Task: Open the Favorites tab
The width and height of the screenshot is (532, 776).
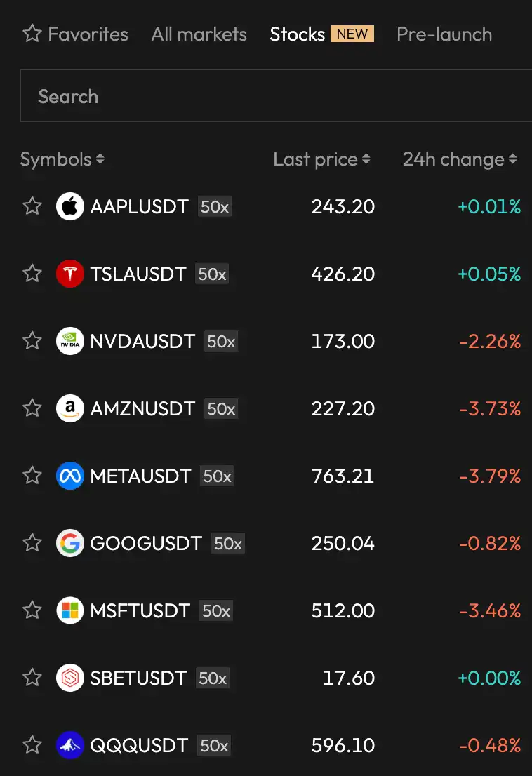Action: point(75,34)
